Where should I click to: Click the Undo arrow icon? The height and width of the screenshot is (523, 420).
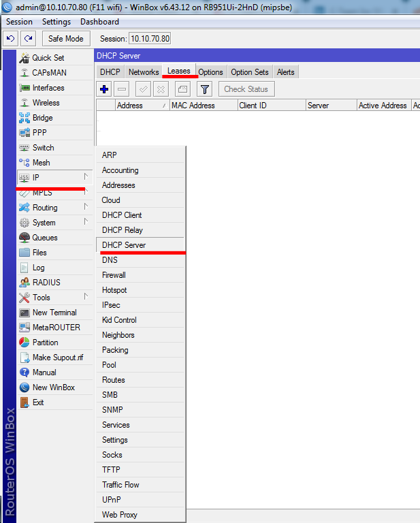pyautogui.click(x=11, y=39)
